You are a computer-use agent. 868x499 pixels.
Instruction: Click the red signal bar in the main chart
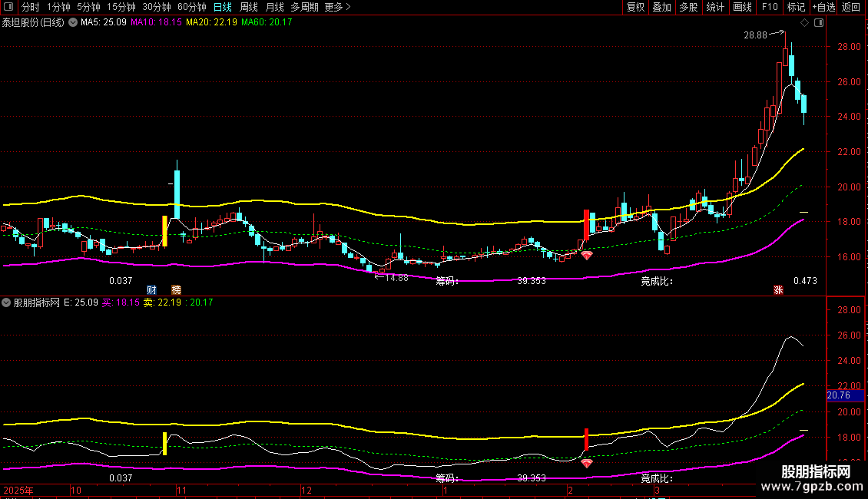tap(586, 225)
